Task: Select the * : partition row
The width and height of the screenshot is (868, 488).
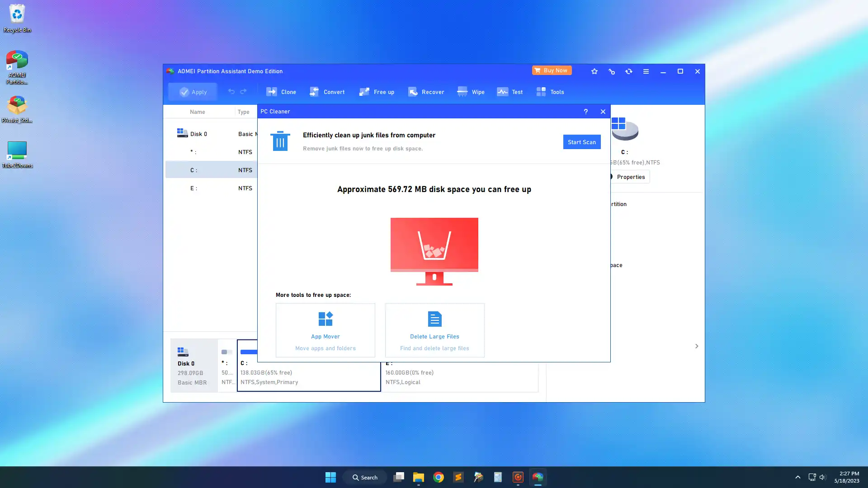Action: point(211,152)
